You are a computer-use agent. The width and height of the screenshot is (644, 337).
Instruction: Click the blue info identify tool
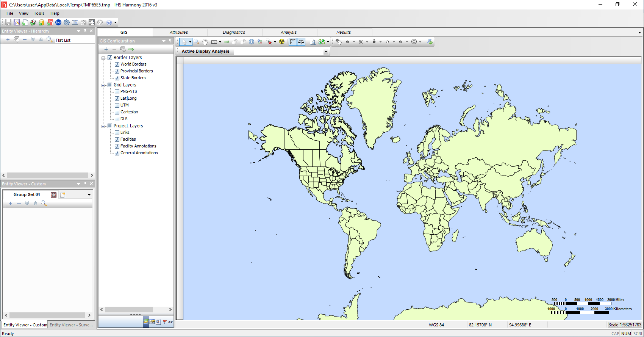[x=252, y=42]
